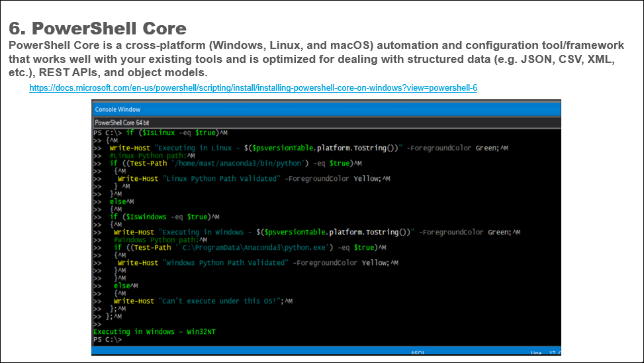This screenshot has height=363, width=644.
Task: Click the green "Executing in Windows - Win32NT" output
Action: (x=154, y=332)
